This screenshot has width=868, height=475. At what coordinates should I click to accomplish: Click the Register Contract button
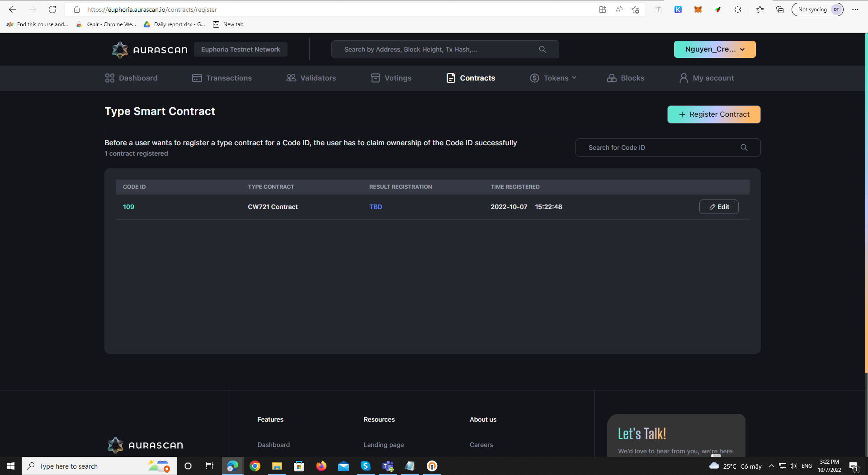713,114
